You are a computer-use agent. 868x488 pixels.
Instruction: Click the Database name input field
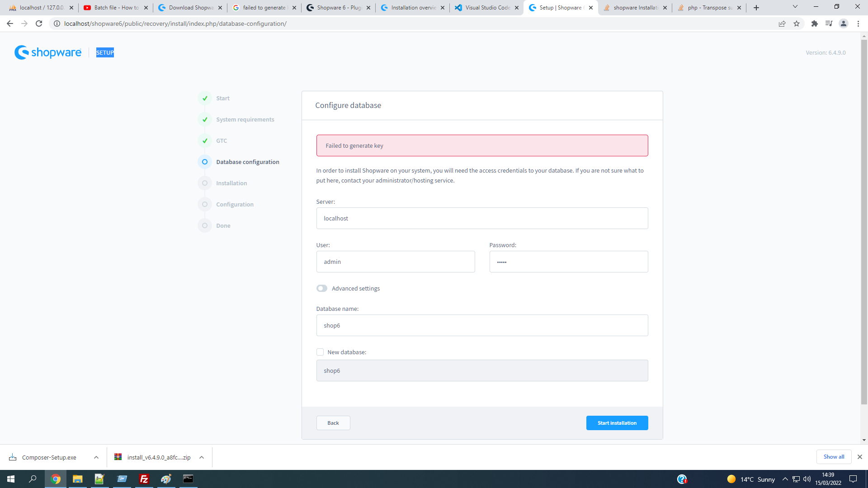click(x=482, y=325)
